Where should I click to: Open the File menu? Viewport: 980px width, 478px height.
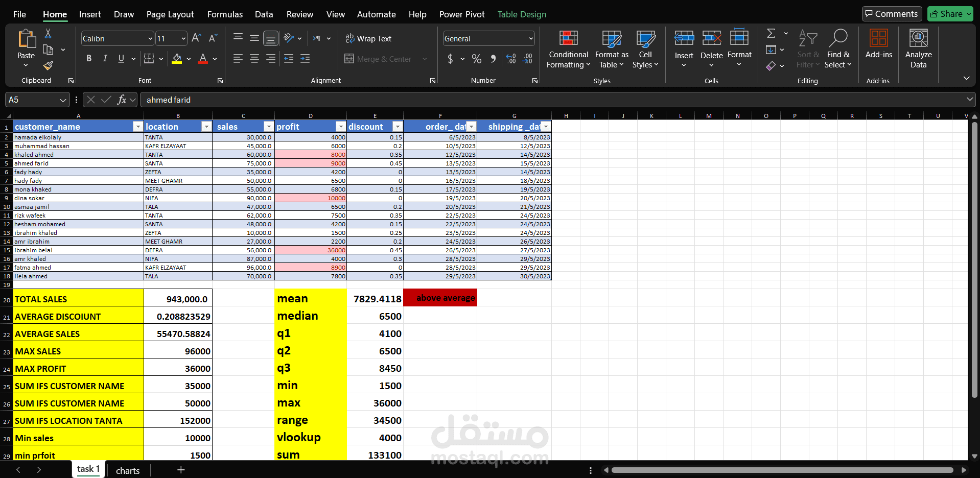point(19,14)
